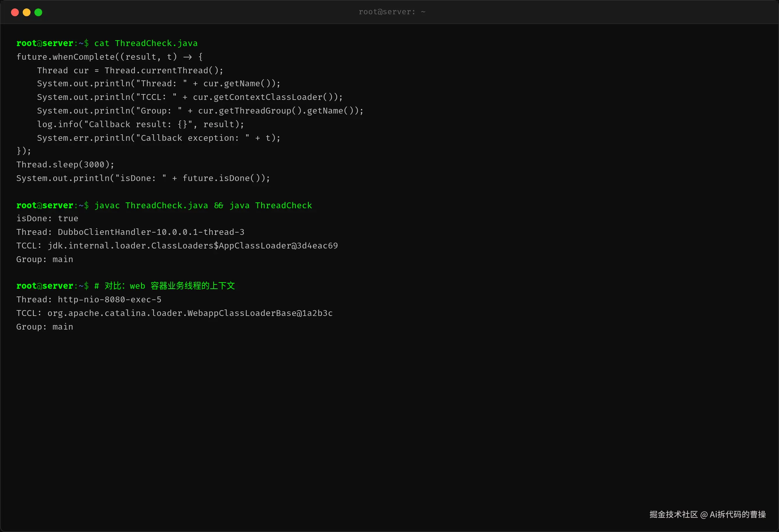This screenshot has width=779, height=532.
Task: Click the window title "root@server: ~"
Action: 392,12
